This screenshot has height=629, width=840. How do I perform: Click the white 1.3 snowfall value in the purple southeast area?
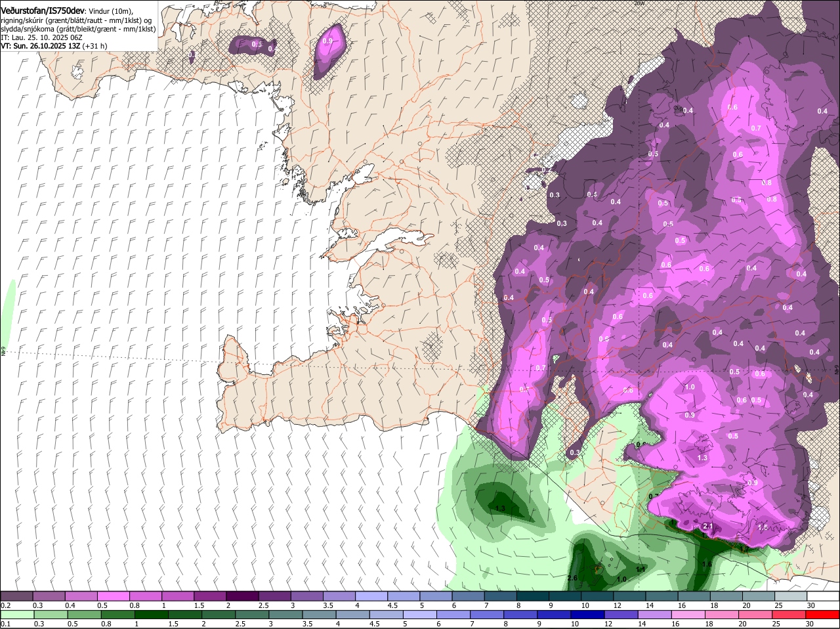point(702,458)
